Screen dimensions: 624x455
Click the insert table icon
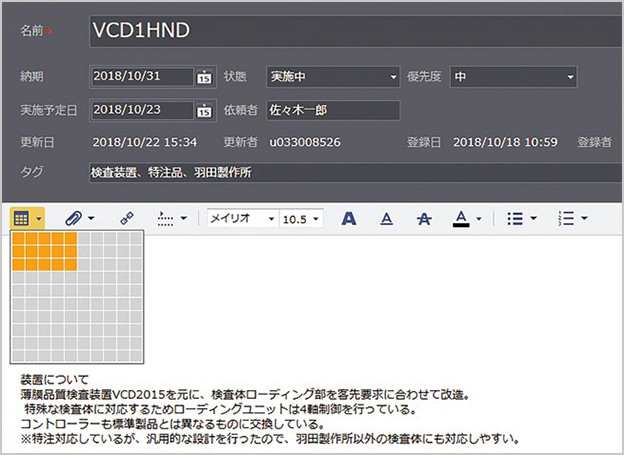click(x=21, y=217)
